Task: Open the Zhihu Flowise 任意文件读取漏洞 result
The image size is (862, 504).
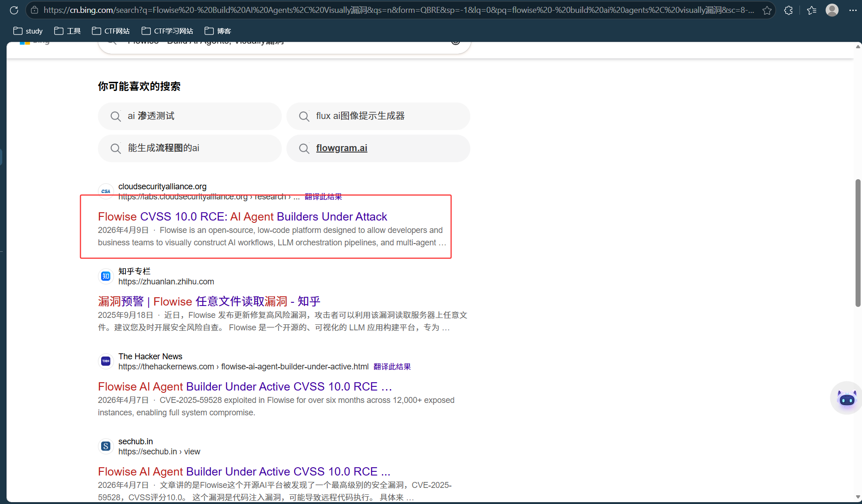Action: pyautogui.click(x=209, y=301)
